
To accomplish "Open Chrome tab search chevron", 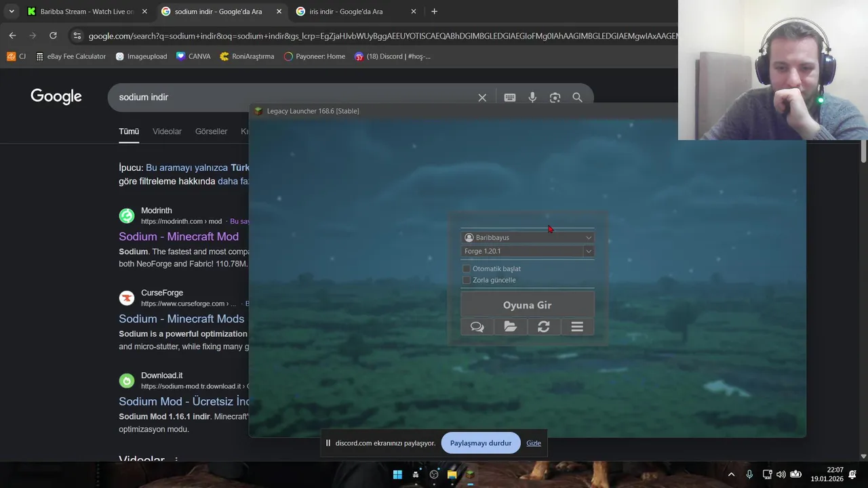I will click(12, 12).
